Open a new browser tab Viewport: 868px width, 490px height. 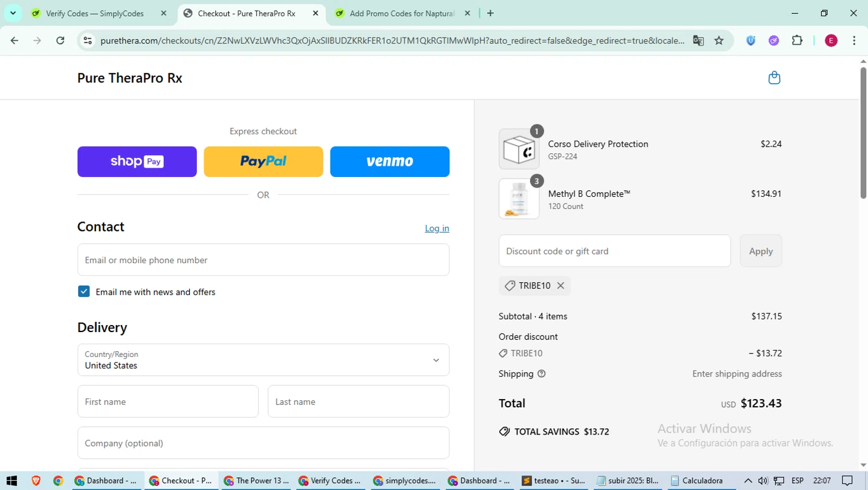coord(490,13)
